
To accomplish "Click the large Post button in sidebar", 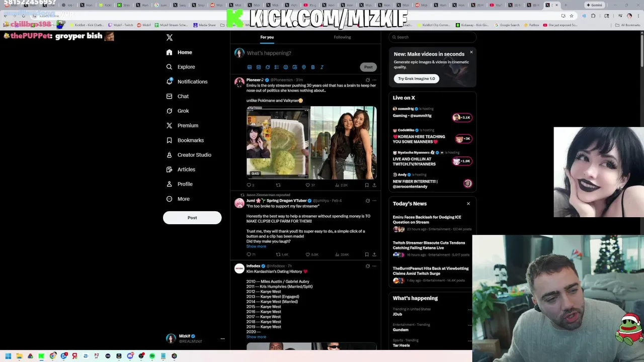I will click(192, 218).
